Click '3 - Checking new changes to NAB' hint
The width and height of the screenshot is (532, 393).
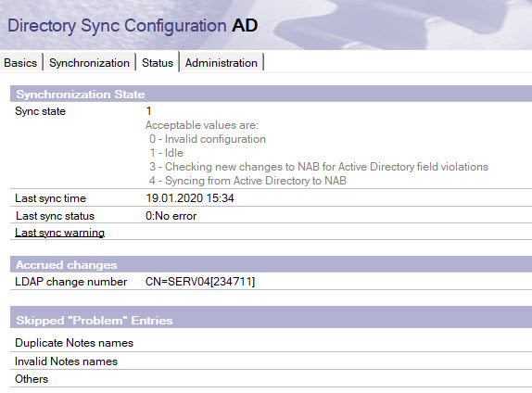click(319, 167)
